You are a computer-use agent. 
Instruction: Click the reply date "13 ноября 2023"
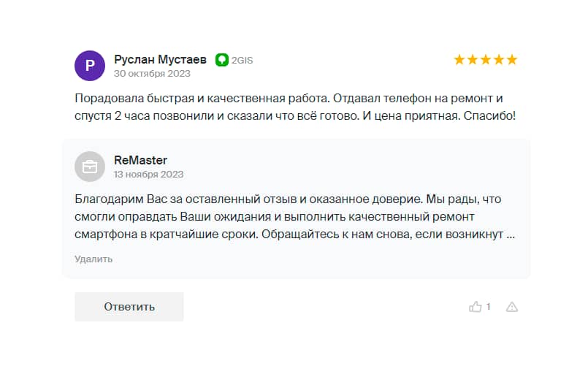pyautogui.click(x=148, y=175)
